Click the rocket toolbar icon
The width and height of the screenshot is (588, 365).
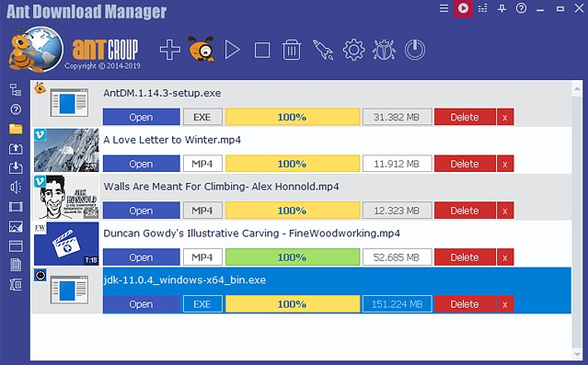pyautogui.click(x=323, y=50)
